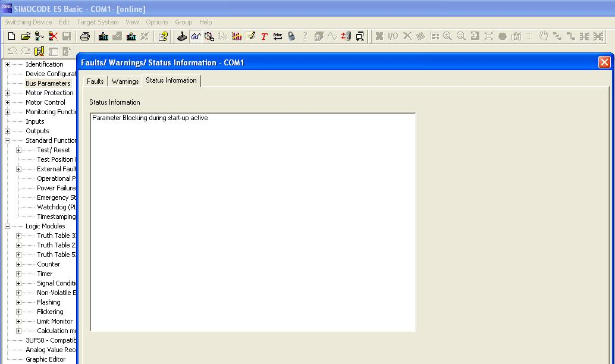Click the New file icon

point(12,36)
